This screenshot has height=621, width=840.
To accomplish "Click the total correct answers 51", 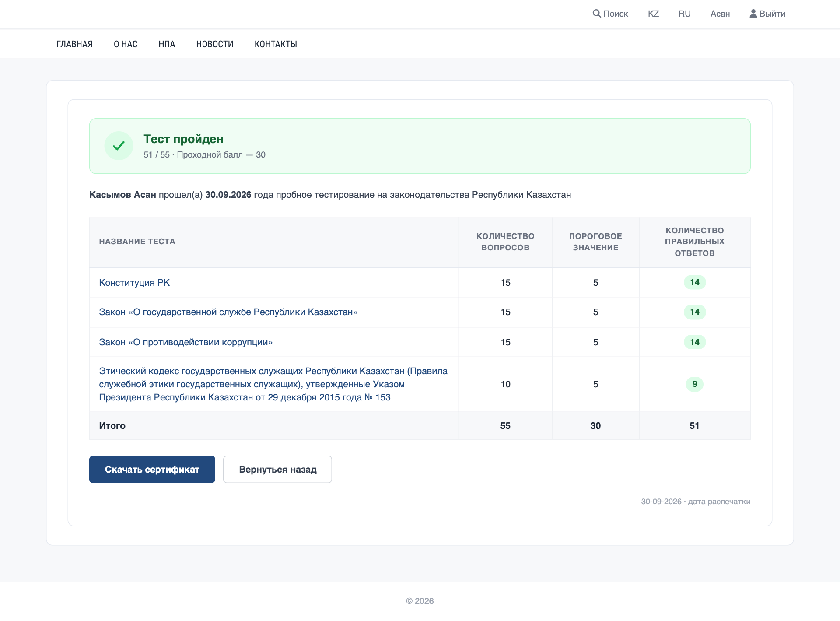I will click(x=694, y=426).
